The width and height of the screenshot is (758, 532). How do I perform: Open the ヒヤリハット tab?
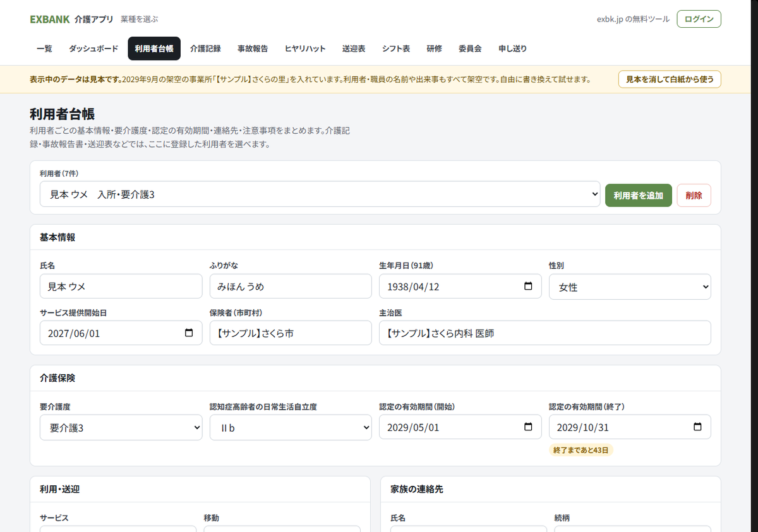point(305,49)
